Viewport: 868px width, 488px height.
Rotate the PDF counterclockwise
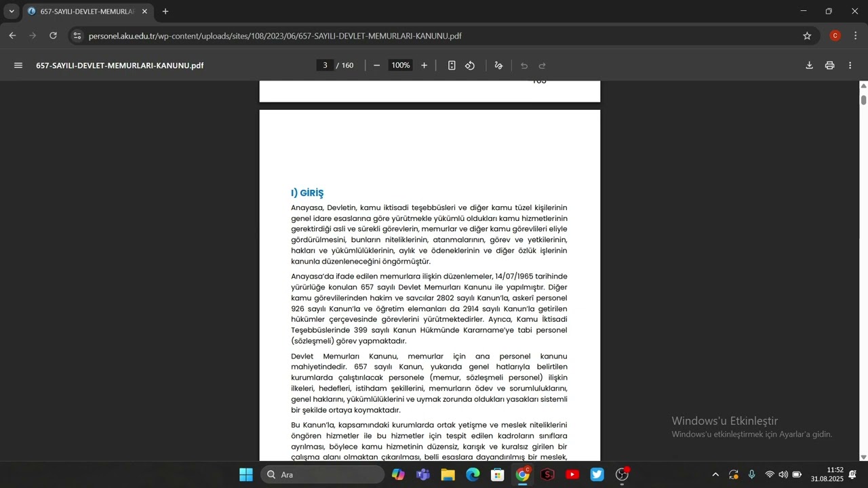click(470, 66)
